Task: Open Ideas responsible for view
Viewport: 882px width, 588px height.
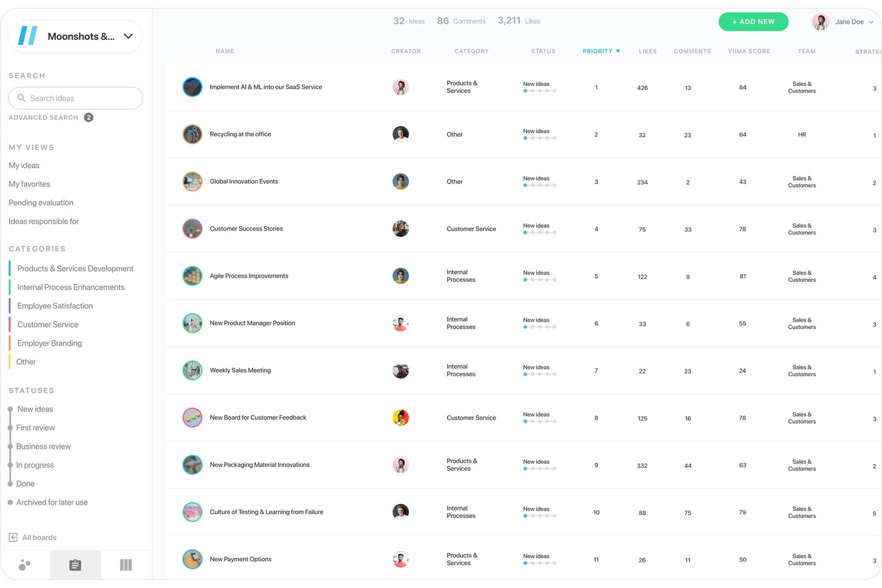Action: coord(44,222)
